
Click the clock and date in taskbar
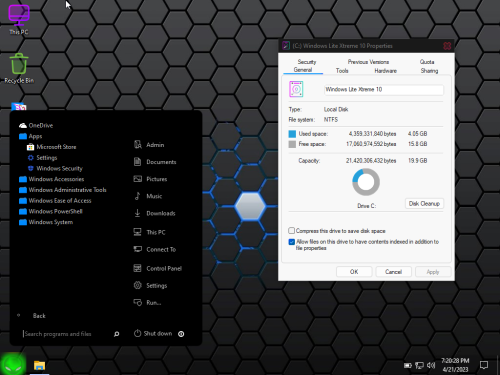click(455, 365)
